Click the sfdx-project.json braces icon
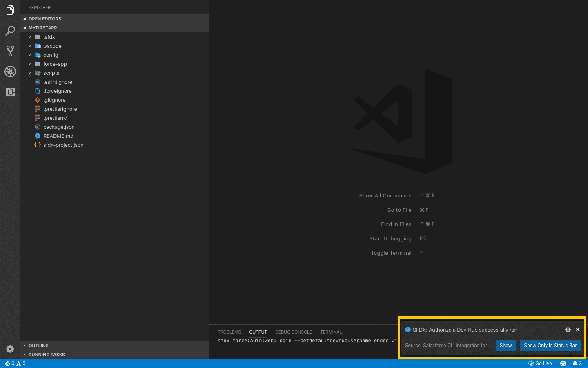Viewport: 588px width, 368px height. coord(38,145)
